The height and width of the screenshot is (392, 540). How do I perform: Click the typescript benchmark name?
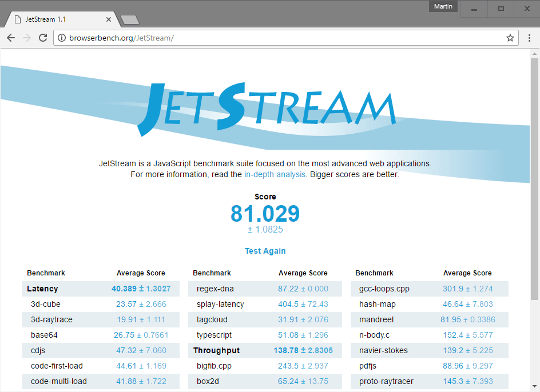214,335
